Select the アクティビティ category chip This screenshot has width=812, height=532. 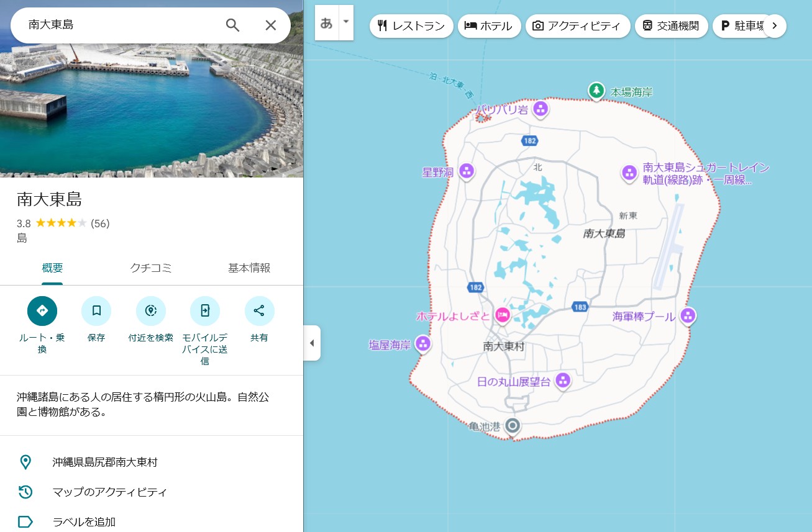click(x=577, y=26)
